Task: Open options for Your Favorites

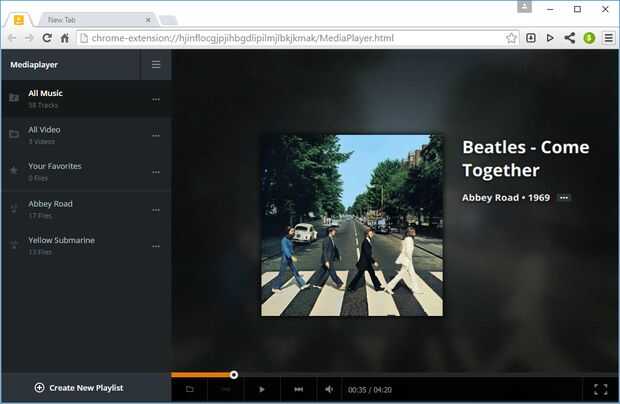Action: [156, 172]
